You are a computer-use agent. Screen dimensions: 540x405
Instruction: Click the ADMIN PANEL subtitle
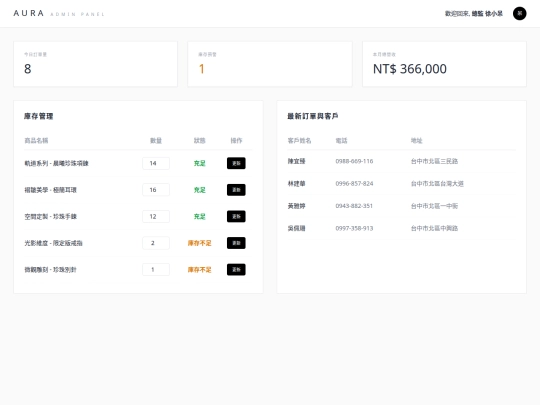[x=77, y=14]
